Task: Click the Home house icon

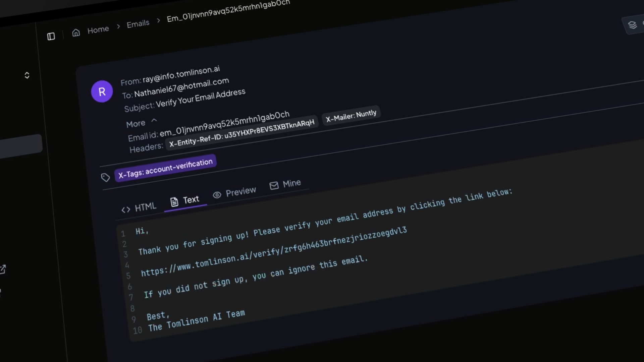Action: click(76, 33)
